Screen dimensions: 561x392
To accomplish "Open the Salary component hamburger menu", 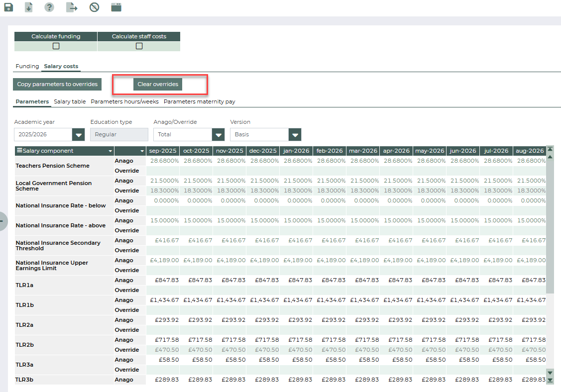I will point(19,151).
